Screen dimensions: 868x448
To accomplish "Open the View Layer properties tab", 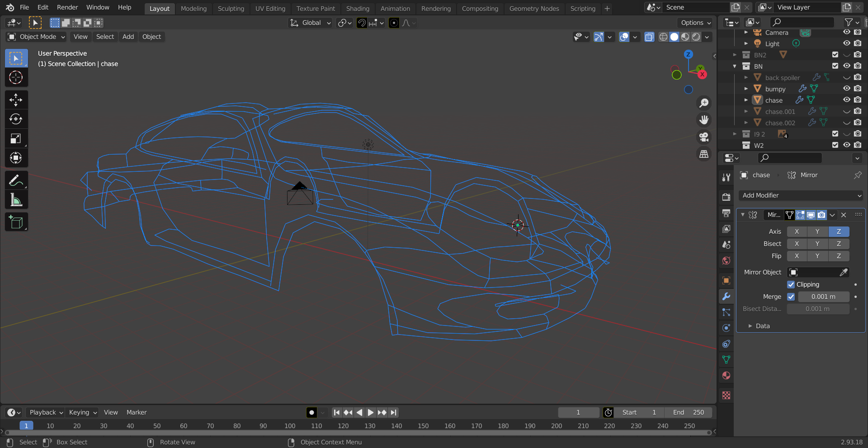I will click(726, 229).
